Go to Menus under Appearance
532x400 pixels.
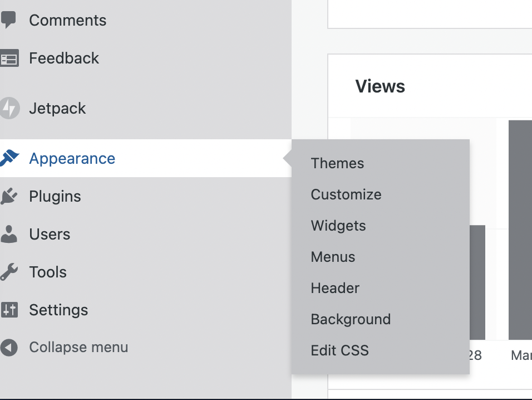coord(333,257)
